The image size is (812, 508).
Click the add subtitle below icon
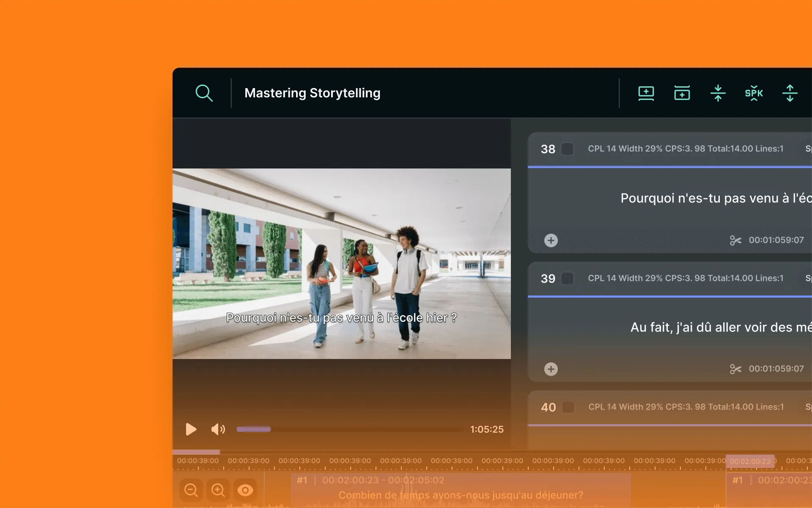click(x=646, y=93)
